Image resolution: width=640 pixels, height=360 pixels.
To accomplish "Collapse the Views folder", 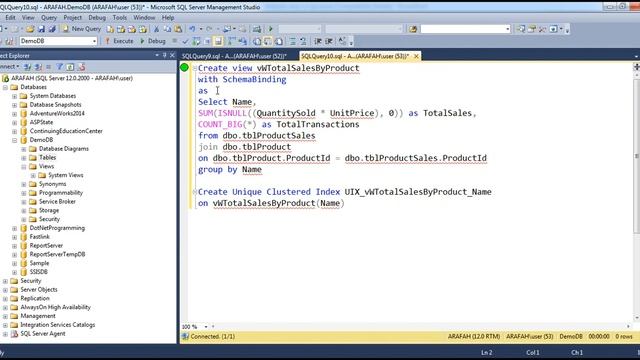I will pyautogui.click(x=24, y=167).
